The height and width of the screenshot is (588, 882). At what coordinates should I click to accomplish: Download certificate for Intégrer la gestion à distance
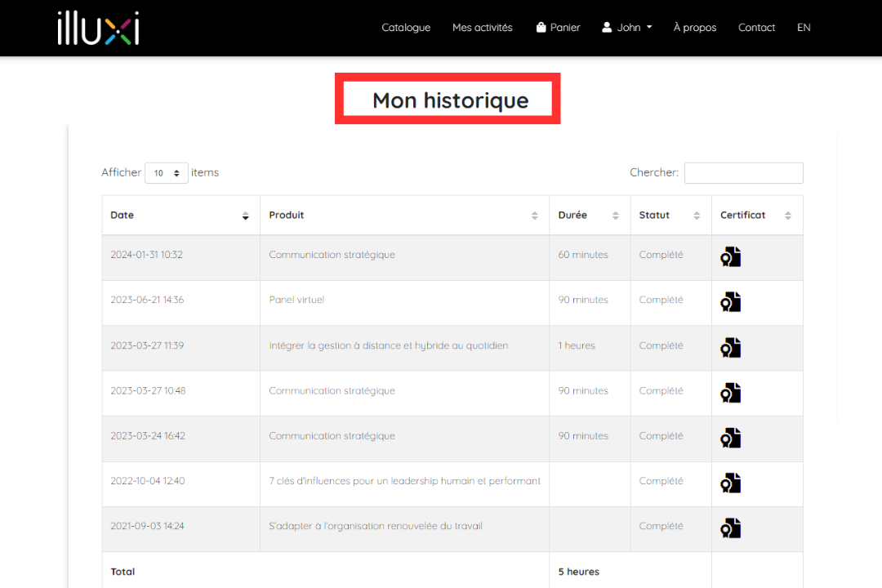pos(730,348)
